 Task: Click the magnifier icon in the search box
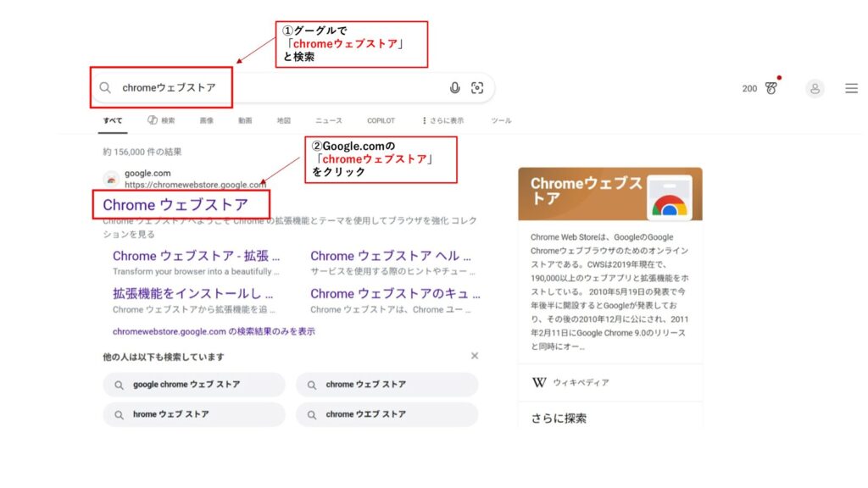click(105, 87)
